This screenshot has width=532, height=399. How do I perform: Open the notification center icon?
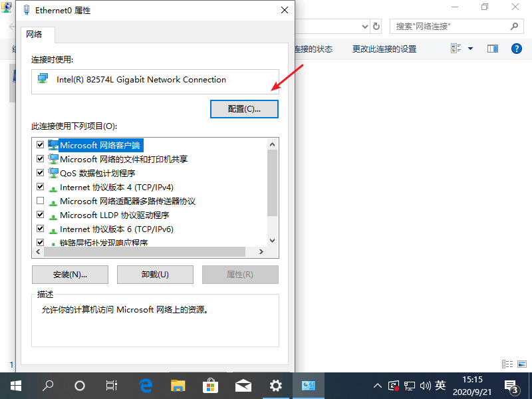(x=511, y=386)
